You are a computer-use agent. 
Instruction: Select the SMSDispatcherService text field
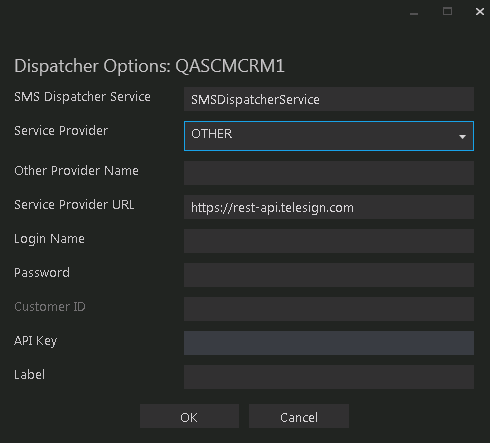329,99
